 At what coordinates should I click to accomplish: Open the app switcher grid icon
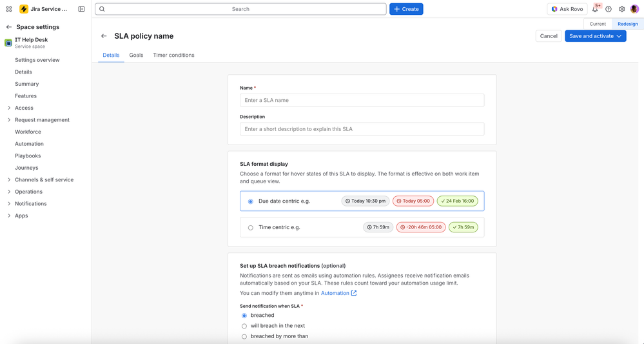9,9
